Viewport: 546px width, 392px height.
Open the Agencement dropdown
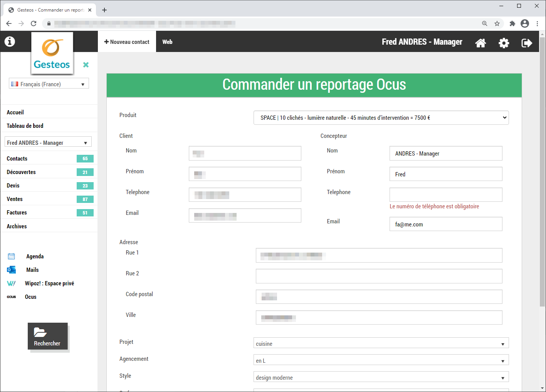(x=381, y=360)
